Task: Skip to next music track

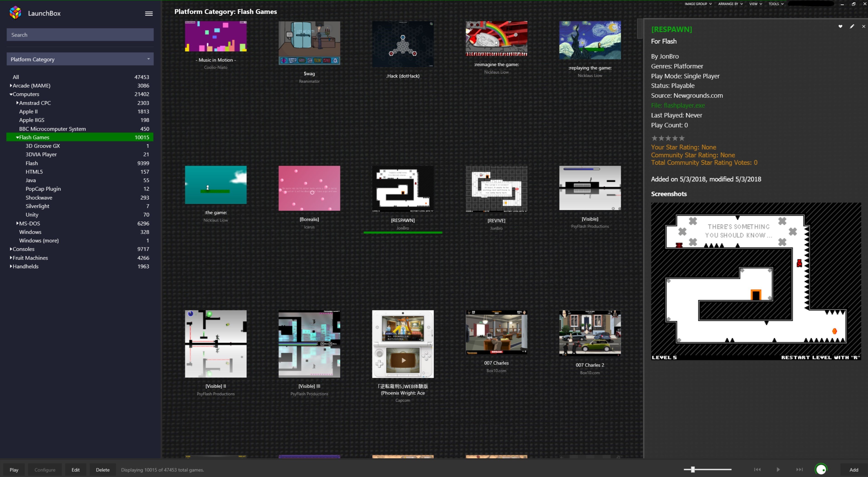Action: pos(799,470)
